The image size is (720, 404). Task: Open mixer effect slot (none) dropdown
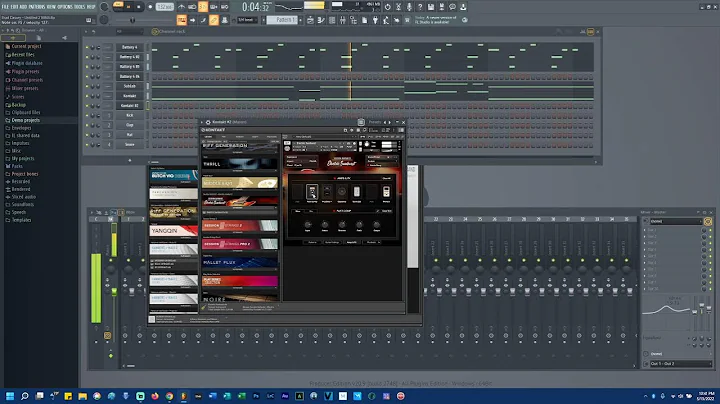(675, 221)
